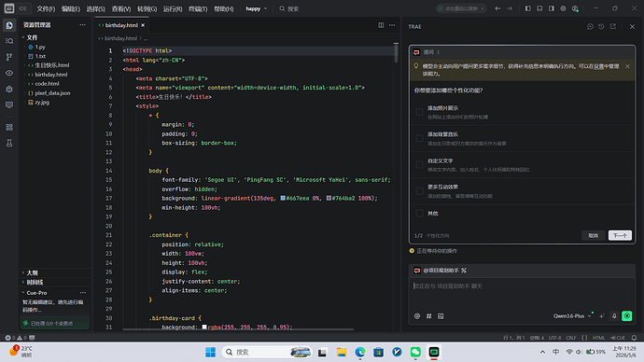644x362 pixels.
Task: Toggle the bottom panel layout icon
Action: click(x=539, y=8)
